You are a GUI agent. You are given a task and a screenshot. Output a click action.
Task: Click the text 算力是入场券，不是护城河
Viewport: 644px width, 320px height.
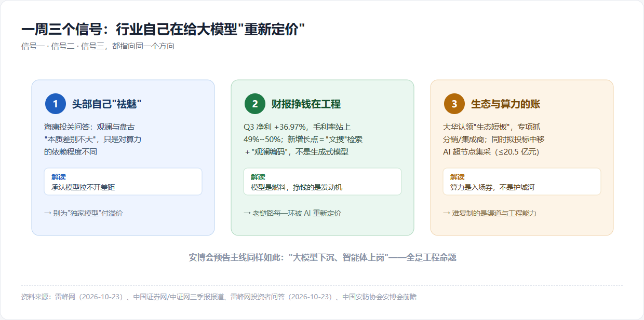[492, 187]
